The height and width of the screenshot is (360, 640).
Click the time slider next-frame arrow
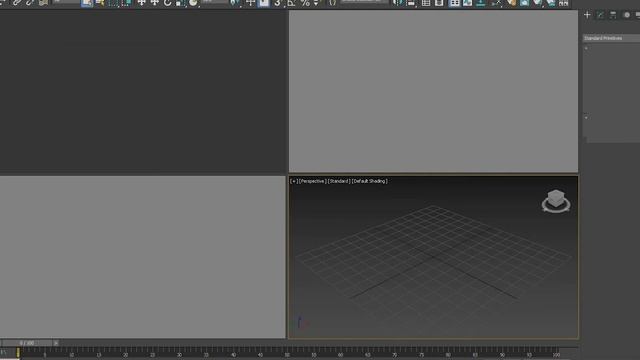[x=56, y=343]
